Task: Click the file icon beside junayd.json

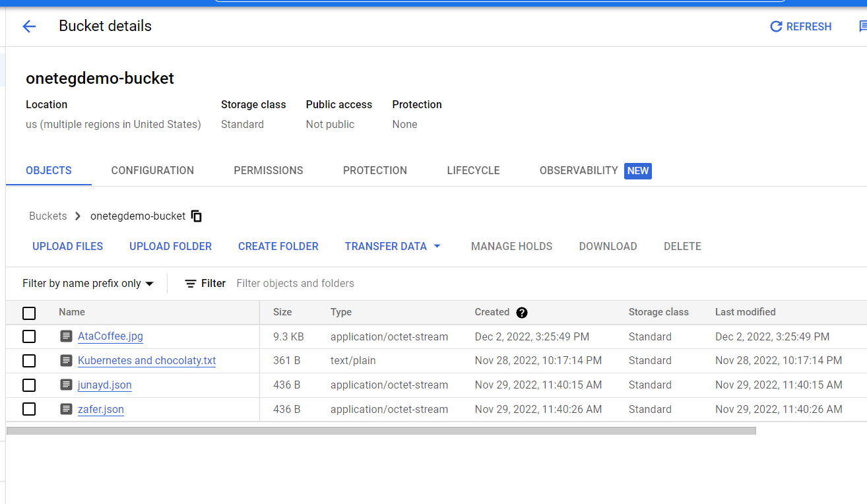Action: click(x=66, y=385)
